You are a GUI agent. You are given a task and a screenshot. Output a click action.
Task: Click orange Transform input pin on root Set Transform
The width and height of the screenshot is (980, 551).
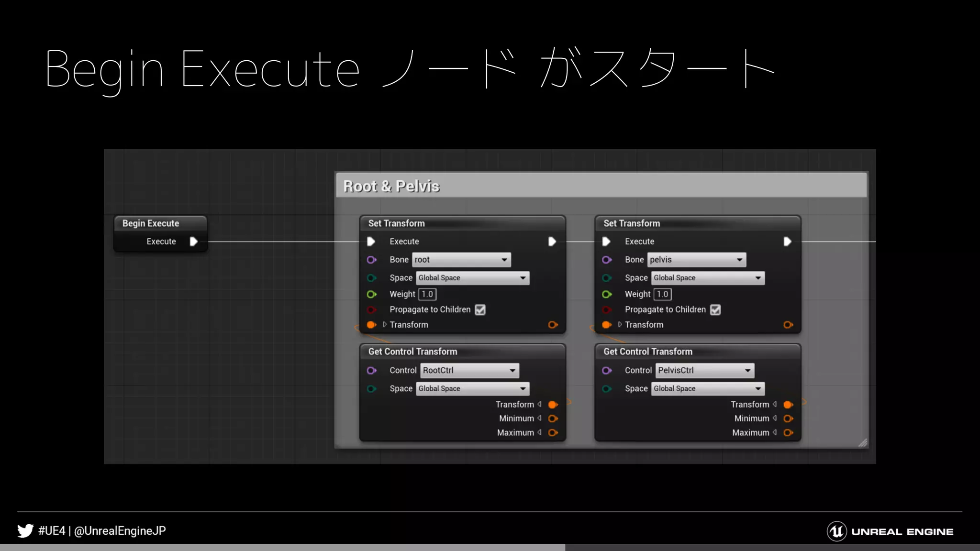coord(372,325)
